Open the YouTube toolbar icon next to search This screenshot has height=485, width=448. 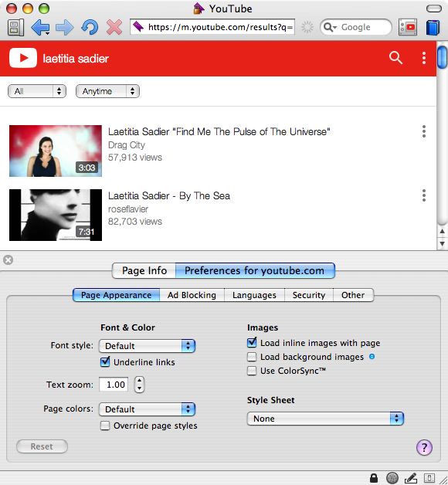click(408, 27)
